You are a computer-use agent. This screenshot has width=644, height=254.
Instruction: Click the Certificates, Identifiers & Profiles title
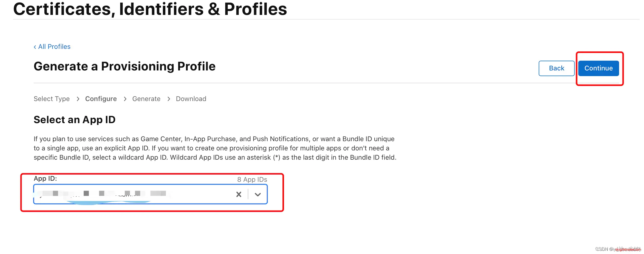pos(150,9)
